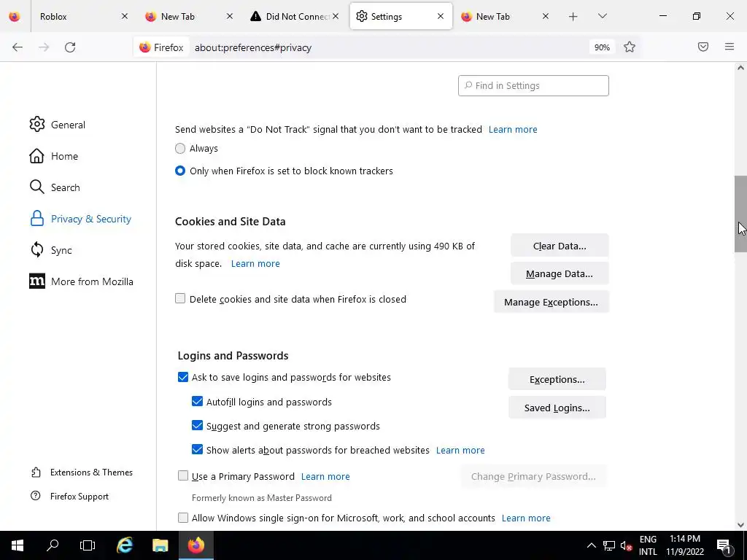Screen dimensions: 747x560
Task: Select Privacy & Security category
Action: click(80, 219)
